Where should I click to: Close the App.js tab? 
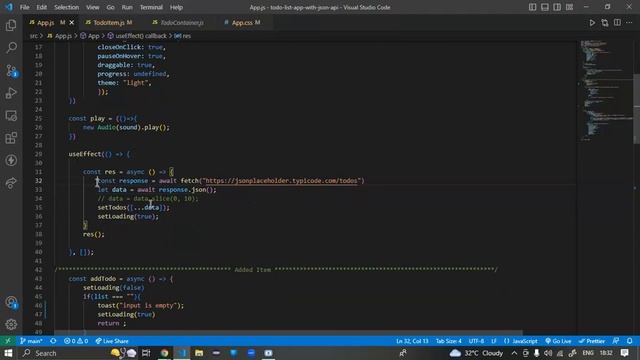coord(72,22)
